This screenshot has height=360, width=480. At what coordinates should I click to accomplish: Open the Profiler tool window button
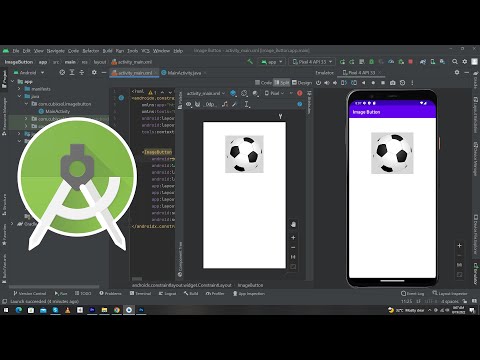click(x=215, y=294)
